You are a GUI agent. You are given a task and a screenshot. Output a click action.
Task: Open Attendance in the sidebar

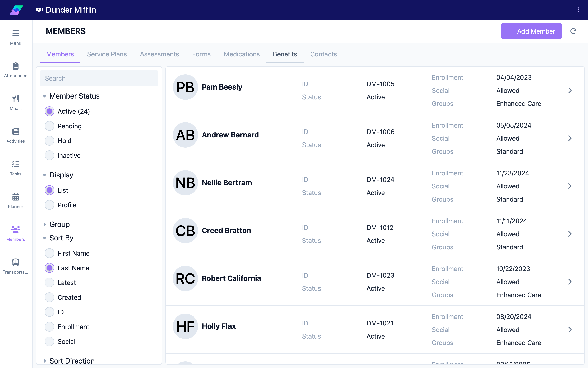pyautogui.click(x=16, y=70)
